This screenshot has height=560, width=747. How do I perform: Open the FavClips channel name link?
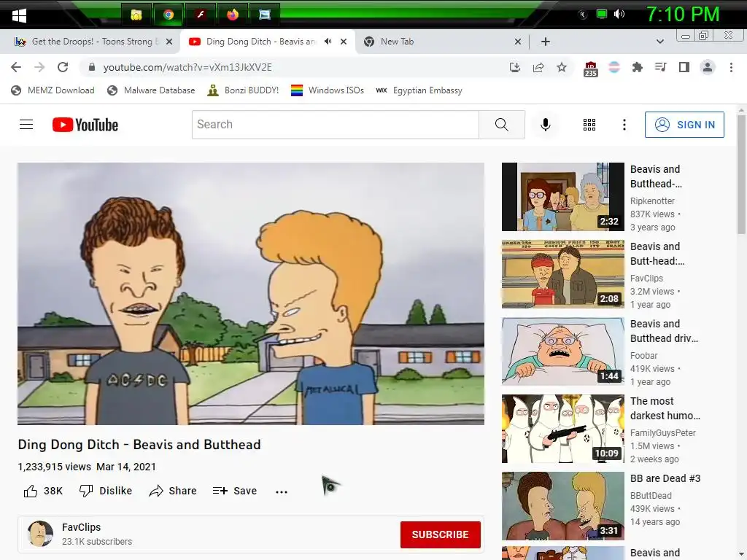pyautogui.click(x=82, y=527)
